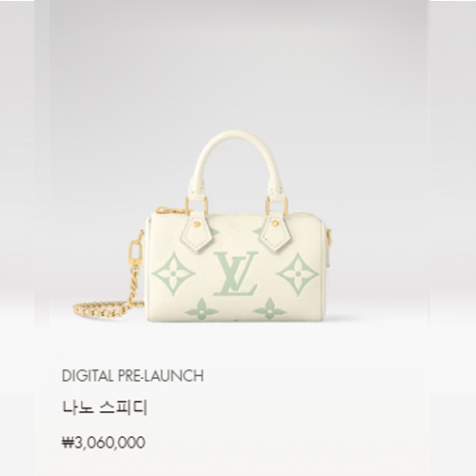Viewport: 476px width, 476px height.
Task: Click the left handle leather tab
Action: [197, 233]
